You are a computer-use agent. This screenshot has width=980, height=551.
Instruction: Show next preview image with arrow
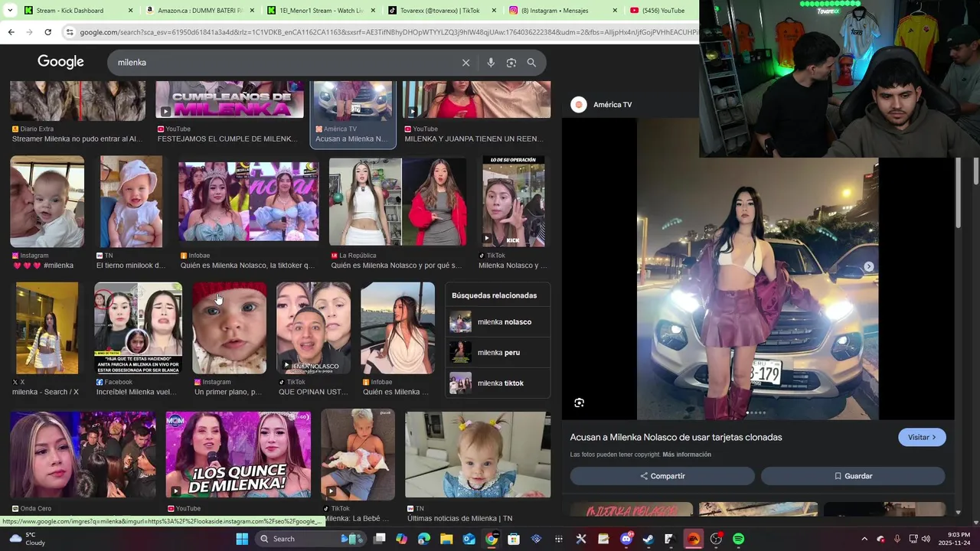pos(868,266)
